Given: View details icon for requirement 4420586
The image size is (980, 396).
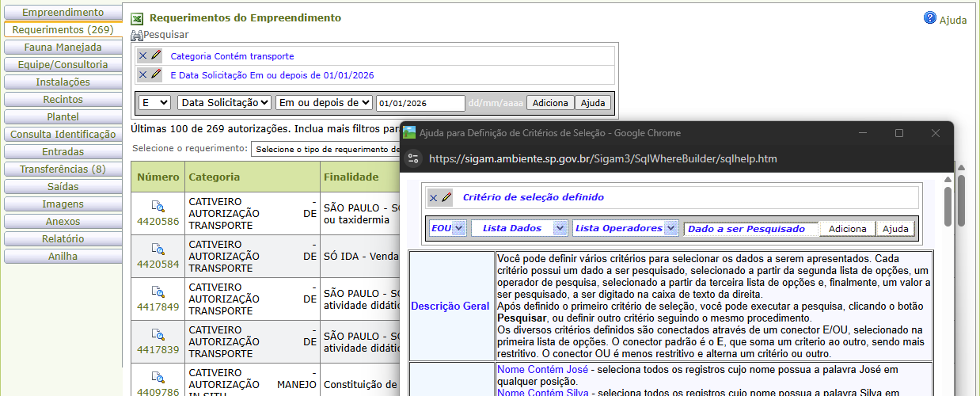Looking at the screenshot, I should (158, 208).
